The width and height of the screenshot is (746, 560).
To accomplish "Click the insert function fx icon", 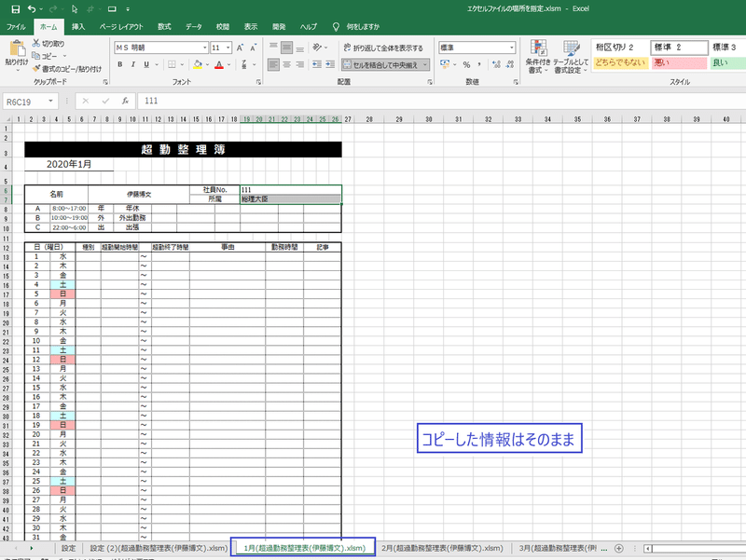I will pos(125,101).
